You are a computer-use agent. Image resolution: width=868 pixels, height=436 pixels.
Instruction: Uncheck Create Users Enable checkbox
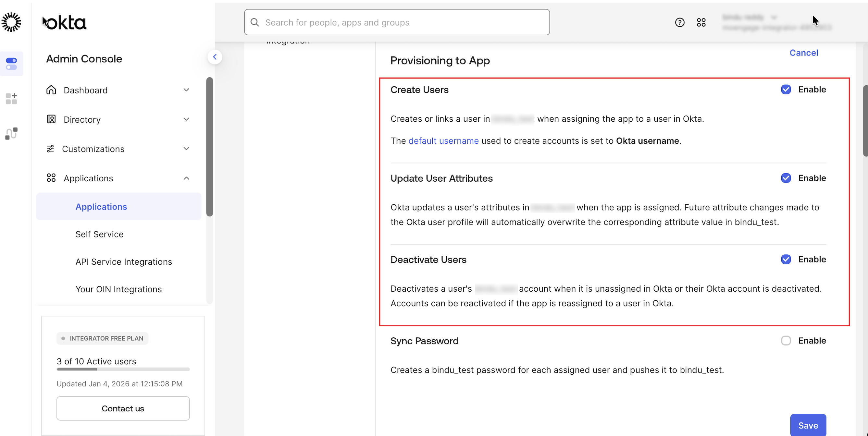click(x=786, y=90)
